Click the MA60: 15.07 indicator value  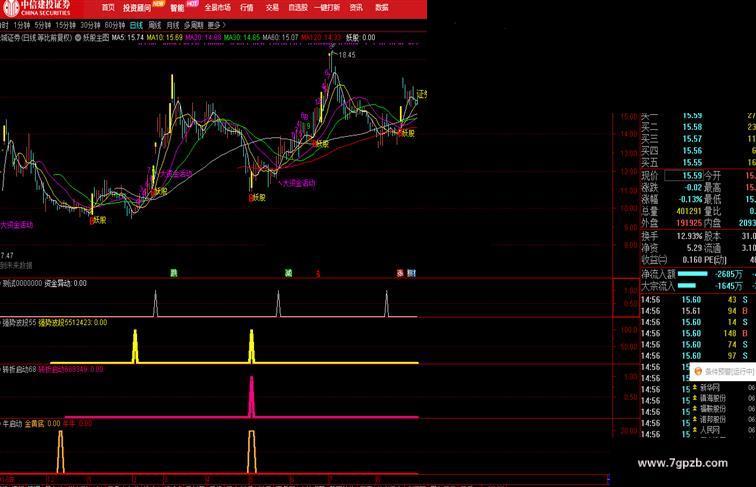pos(281,38)
